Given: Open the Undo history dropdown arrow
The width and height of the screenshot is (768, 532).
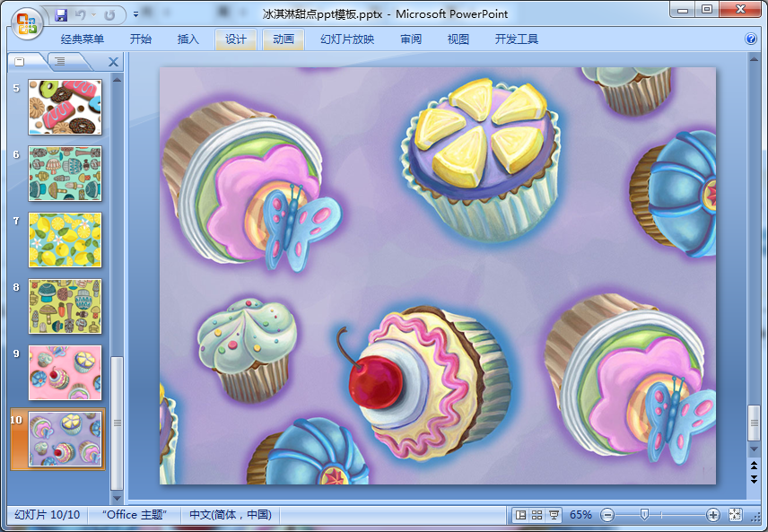Looking at the screenshot, I should [x=93, y=14].
